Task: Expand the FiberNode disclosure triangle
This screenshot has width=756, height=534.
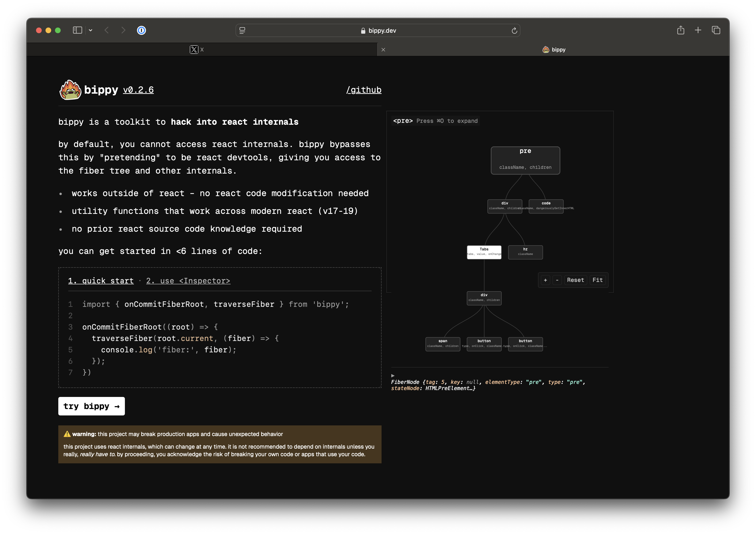Action: [x=393, y=376]
